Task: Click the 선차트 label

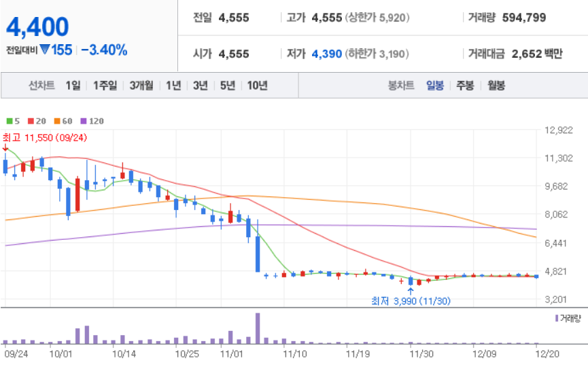Action: click(x=41, y=86)
